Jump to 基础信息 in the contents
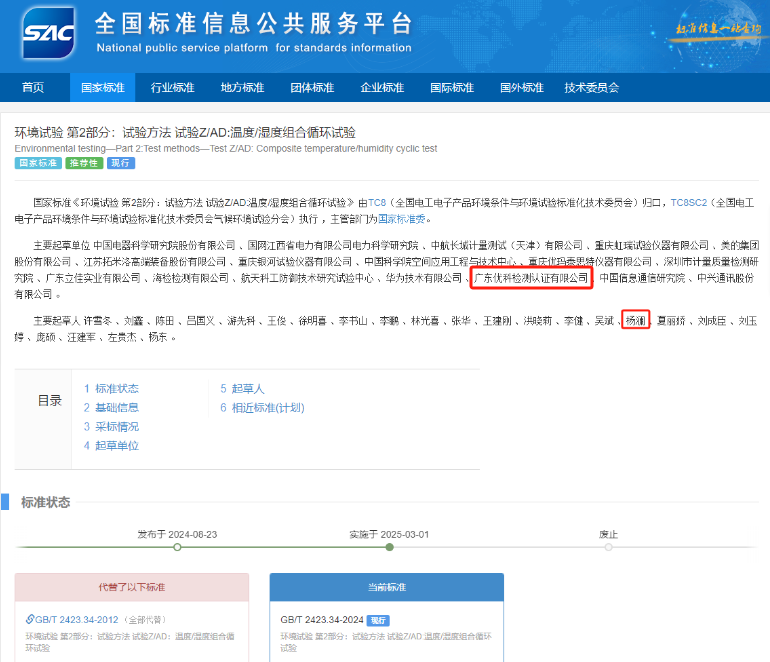Image resolution: width=770 pixels, height=662 pixels. click(116, 407)
